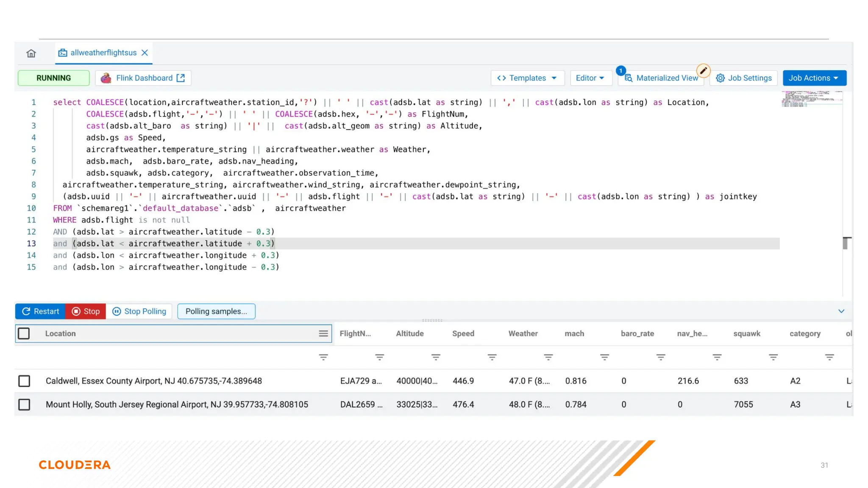Select all rows checkbox in header
The width and height of the screenshot is (868, 488).
point(24,334)
